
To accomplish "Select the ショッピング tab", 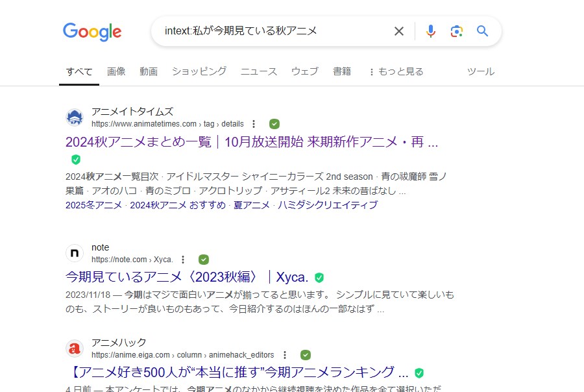I will pos(199,71).
